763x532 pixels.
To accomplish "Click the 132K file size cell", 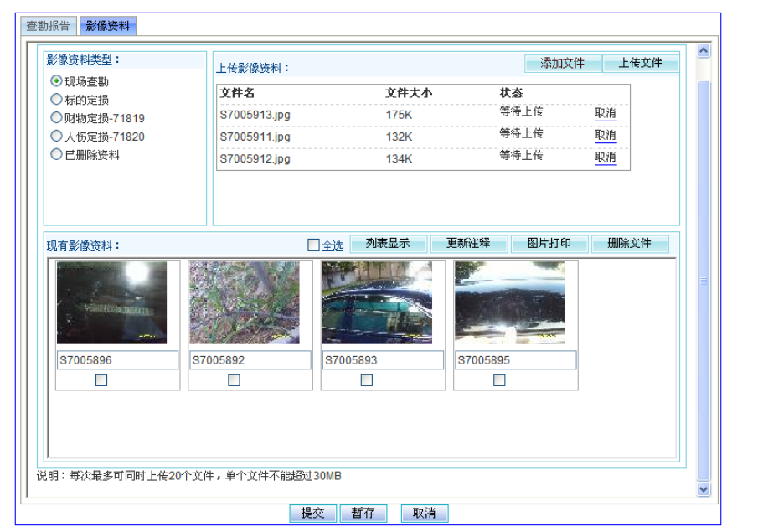I will click(399, 137).
